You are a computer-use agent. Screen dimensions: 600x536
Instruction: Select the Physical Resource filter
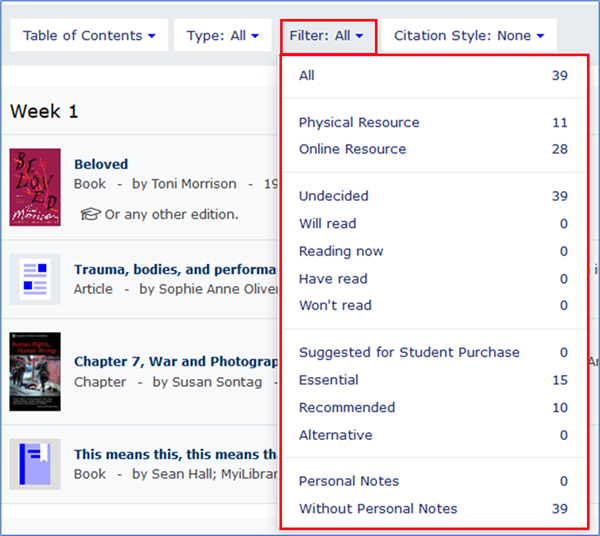click(359, 123)
